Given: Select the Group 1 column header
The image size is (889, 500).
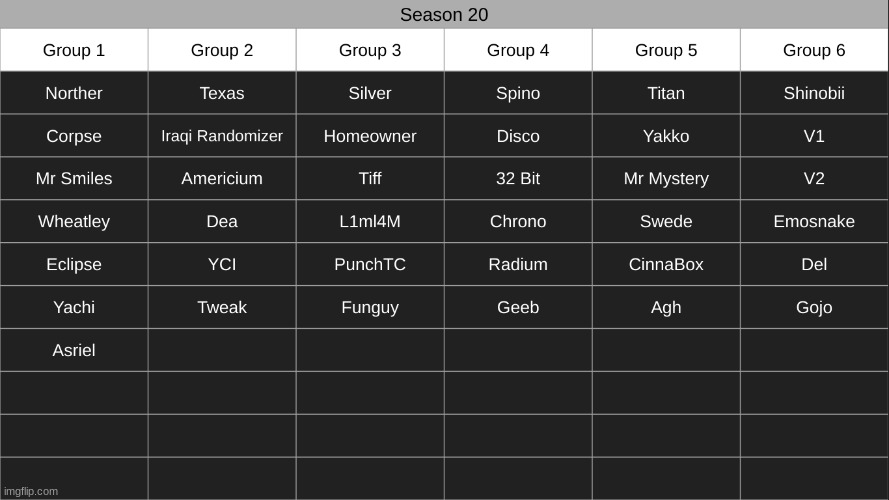Looking at the screenshot, I should [74, 50].
